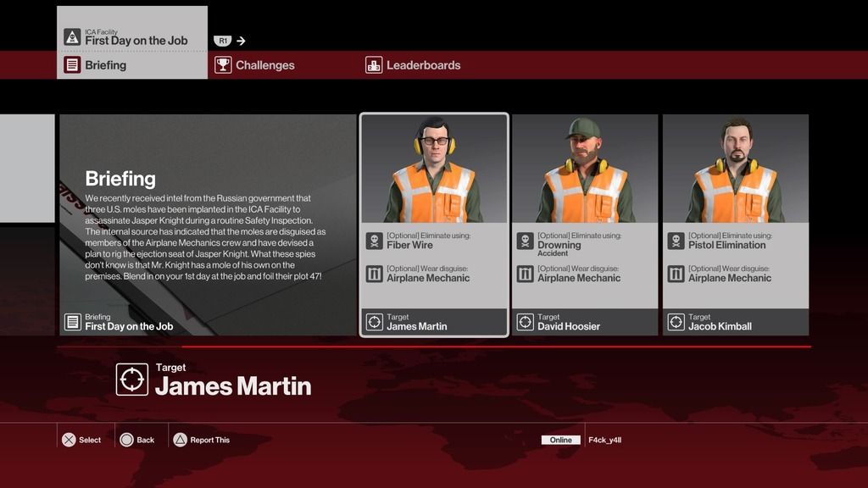Viewport: 868px width, 488px height.
Task: Click the Select button prompt
Action: click(81, 440)
